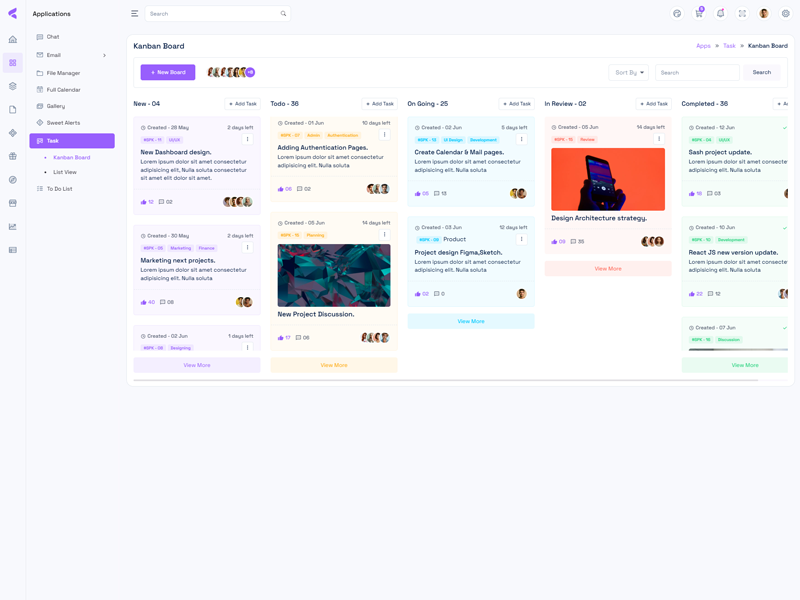Click the New Board button

click(x=168, y=72)
